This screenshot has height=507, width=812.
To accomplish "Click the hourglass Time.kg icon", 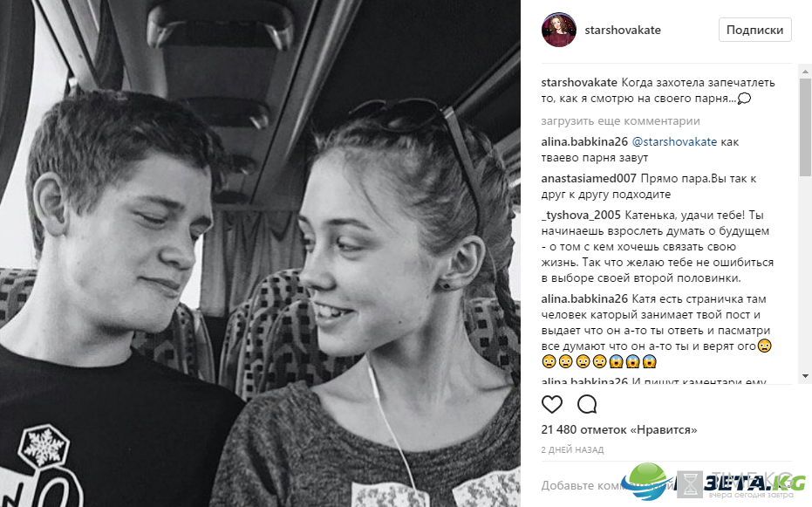I will 690,484.
